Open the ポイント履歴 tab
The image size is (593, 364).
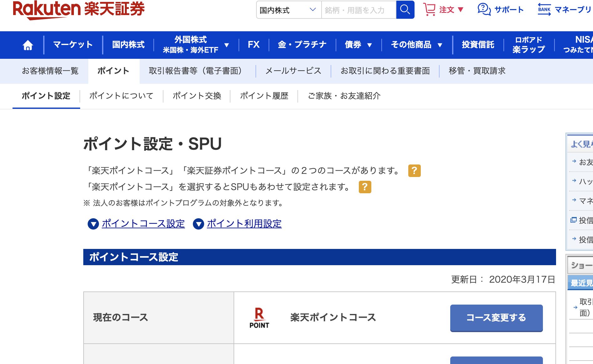coord(264,96)
